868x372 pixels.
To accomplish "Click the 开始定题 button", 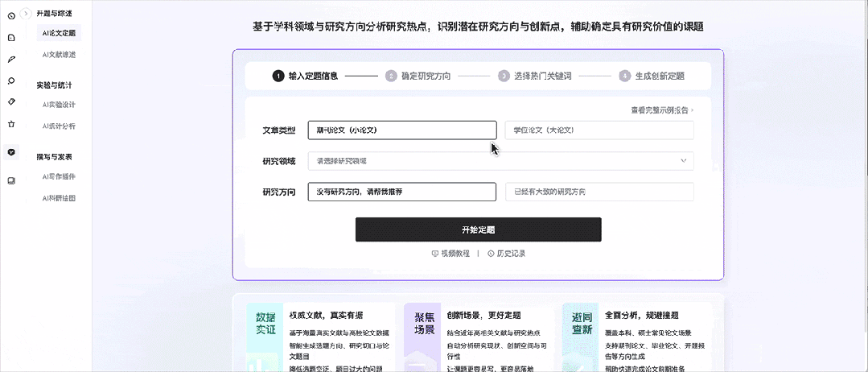I will pyautogui.click(x=479, y=229).
